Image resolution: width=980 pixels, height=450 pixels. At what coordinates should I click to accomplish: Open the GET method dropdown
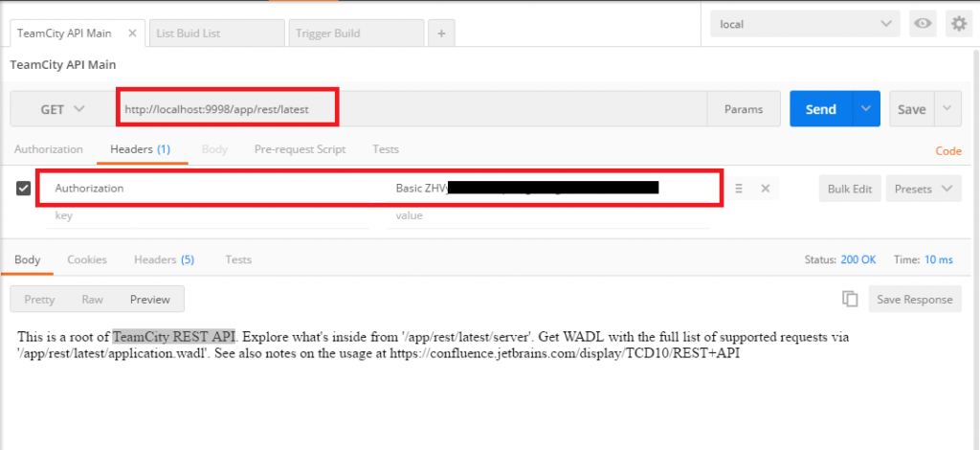coord(62,109)
